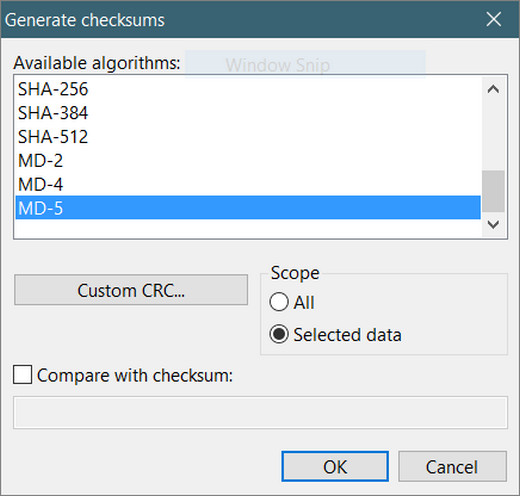Click the highlighted MD-5 entry
The height and width of the screenshot is (496, 520).
click(248, 208)
